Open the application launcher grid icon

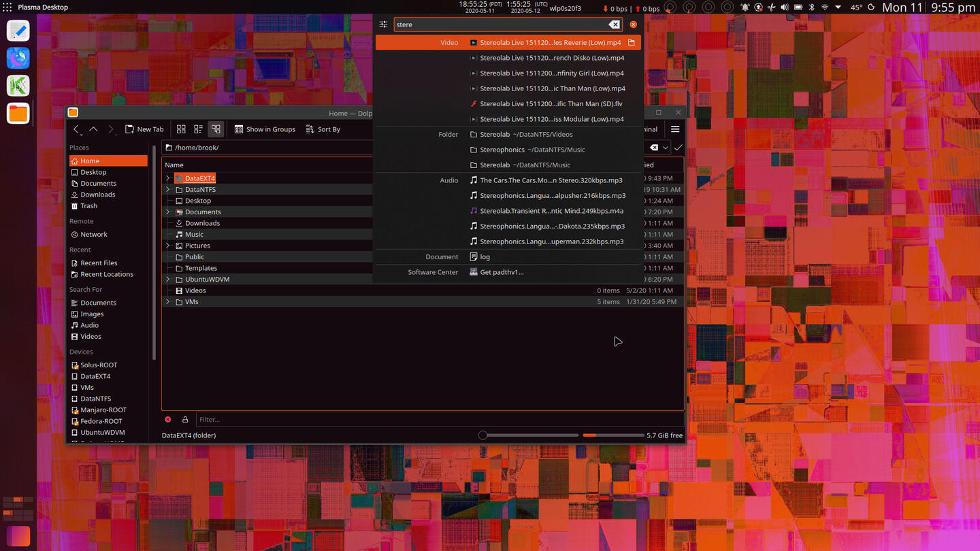[x=7, y=7]
